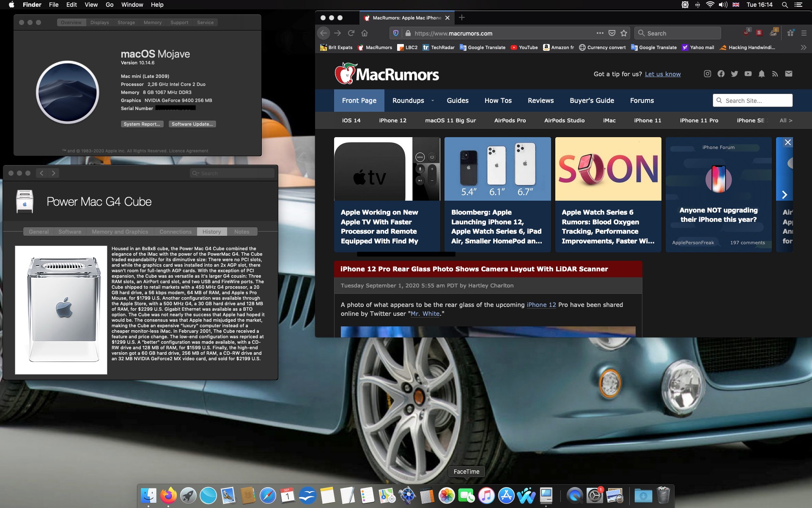
Task: Launch Safari from the Dock
Action: (x=268, y=495)
